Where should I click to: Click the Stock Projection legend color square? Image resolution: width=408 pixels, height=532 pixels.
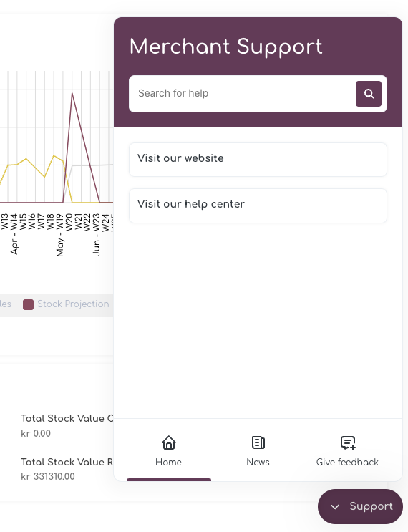pos(28,304)
